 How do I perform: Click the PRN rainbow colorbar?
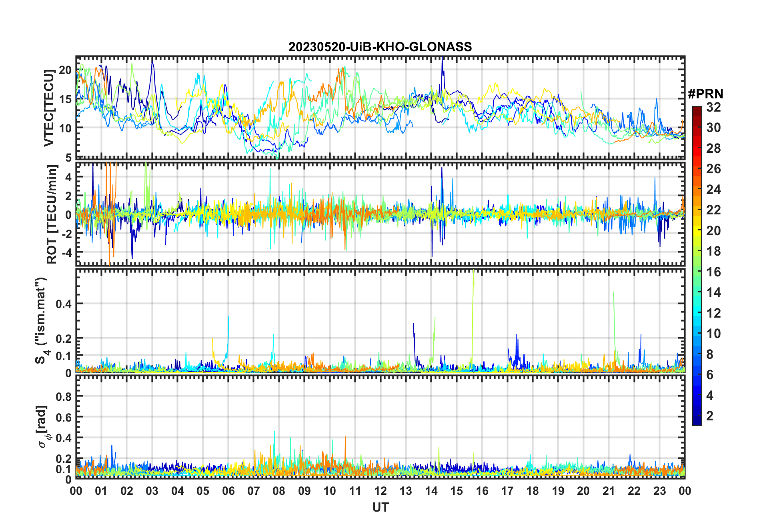tap(697, 266)
